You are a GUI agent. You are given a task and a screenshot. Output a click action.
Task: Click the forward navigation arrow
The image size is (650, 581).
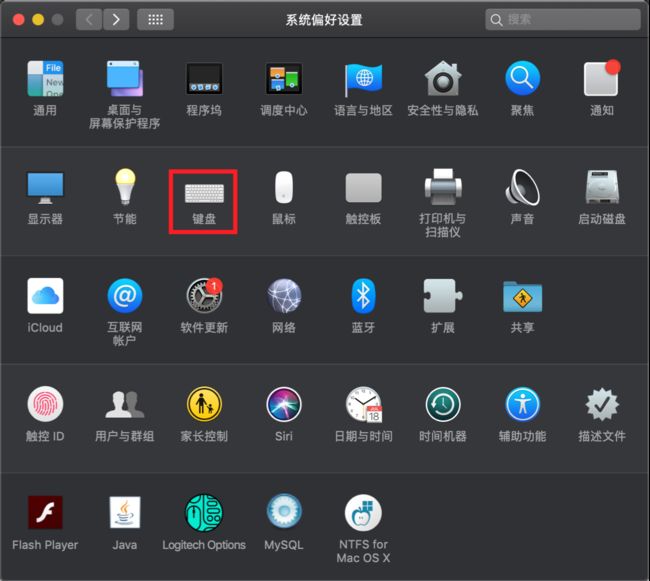tap(116, 19)
